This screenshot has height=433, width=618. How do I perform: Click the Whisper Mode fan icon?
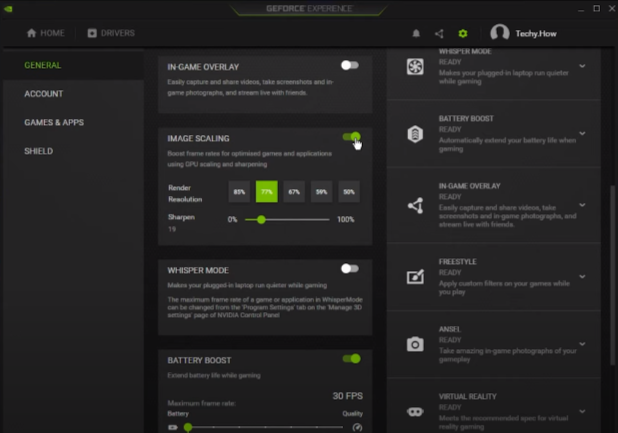415,66
